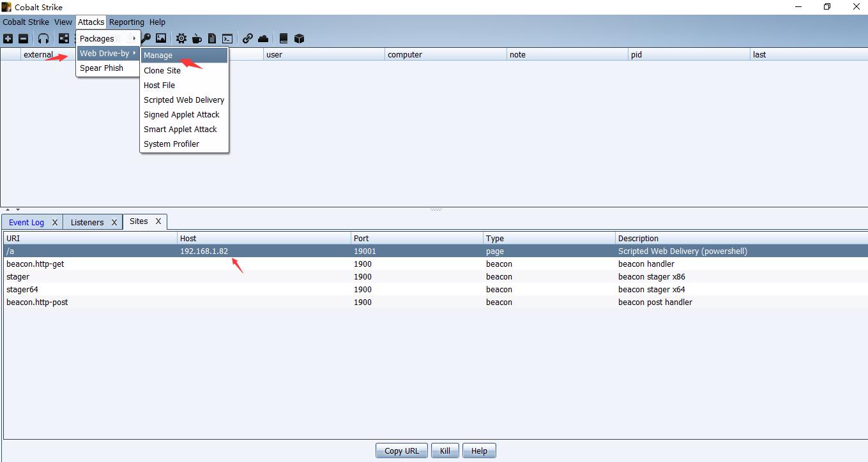Image resolution: width=868 pixels, height=462 pixels.
Task: Sort Sites table by Port header
Action: coord(417,238)
